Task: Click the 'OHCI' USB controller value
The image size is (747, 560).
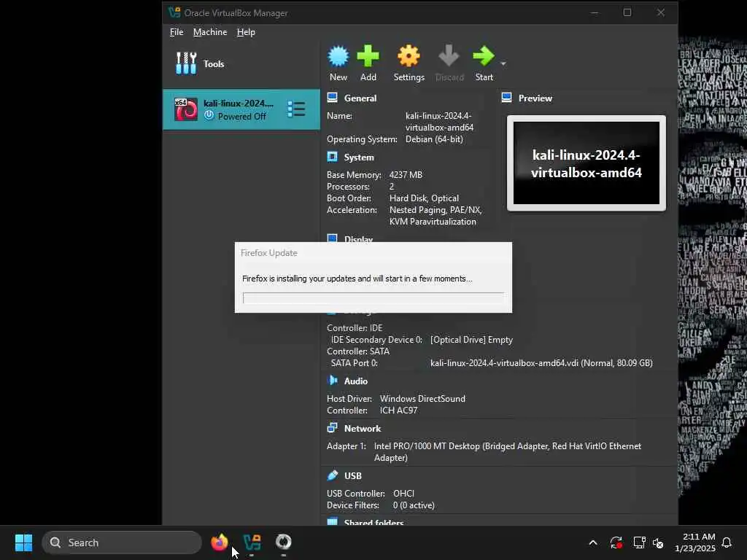Action: [x=403, y=494]
